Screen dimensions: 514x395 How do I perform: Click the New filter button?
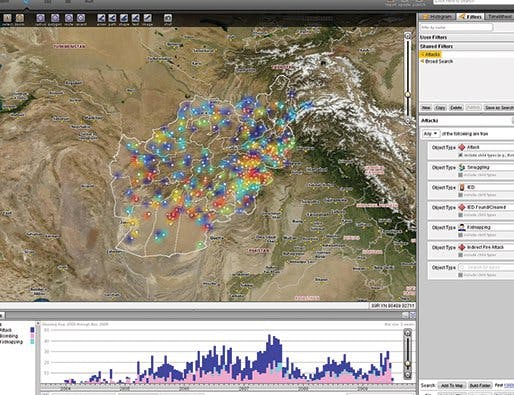click(x=426, y=108)
